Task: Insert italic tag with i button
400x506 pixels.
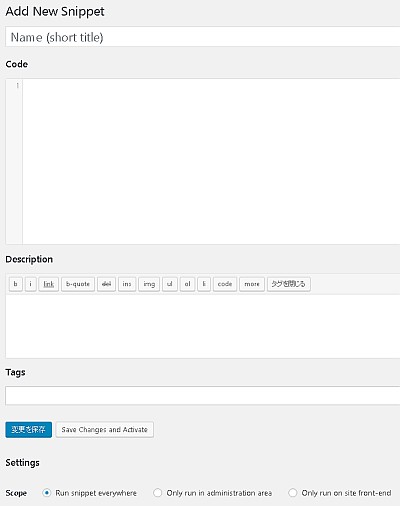Action: [x=31, y=284]
